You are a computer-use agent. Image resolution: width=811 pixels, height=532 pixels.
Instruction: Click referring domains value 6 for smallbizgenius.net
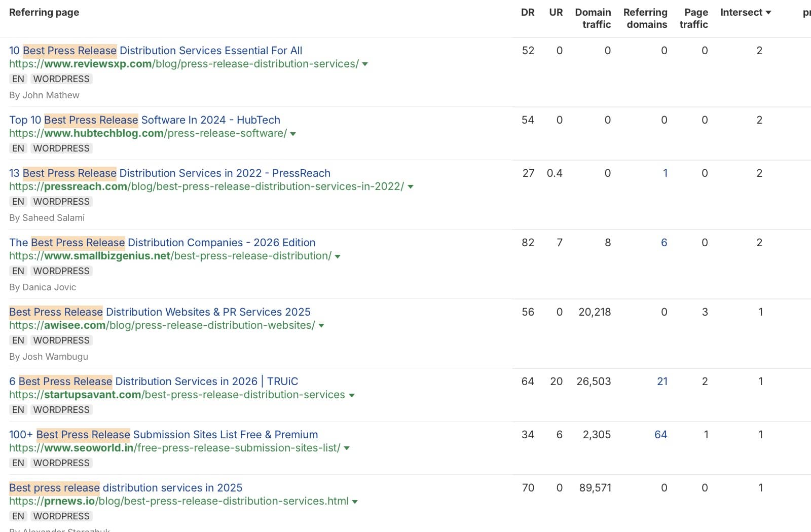tap(664, 243)
